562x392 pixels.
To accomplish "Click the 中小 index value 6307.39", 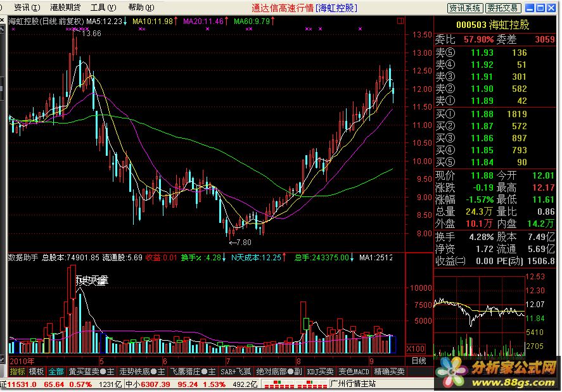I will (x=156, y=384).
